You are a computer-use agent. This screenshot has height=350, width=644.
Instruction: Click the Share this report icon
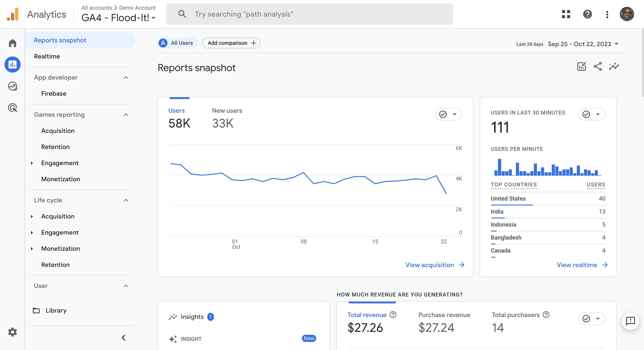tap(598, 67)
